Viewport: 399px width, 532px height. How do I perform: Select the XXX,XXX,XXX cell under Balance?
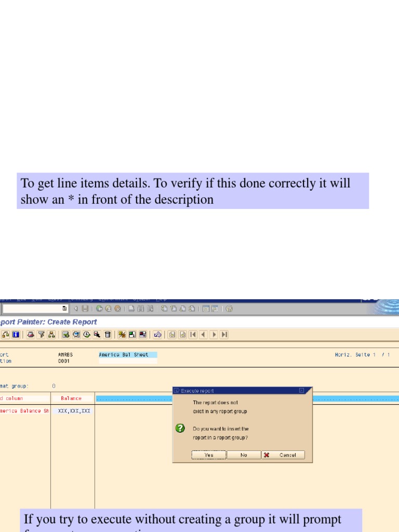point(73,411)
